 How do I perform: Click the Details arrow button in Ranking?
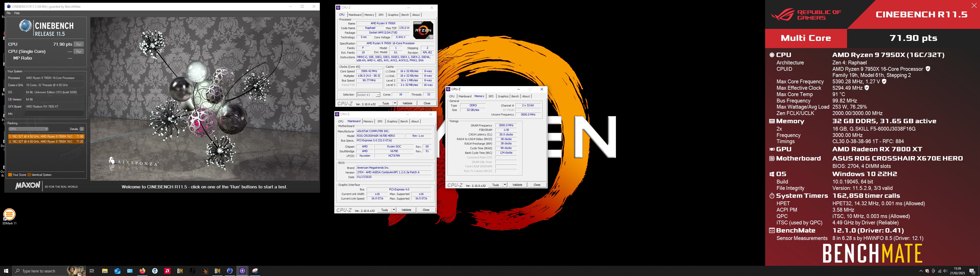coord(82,129)
